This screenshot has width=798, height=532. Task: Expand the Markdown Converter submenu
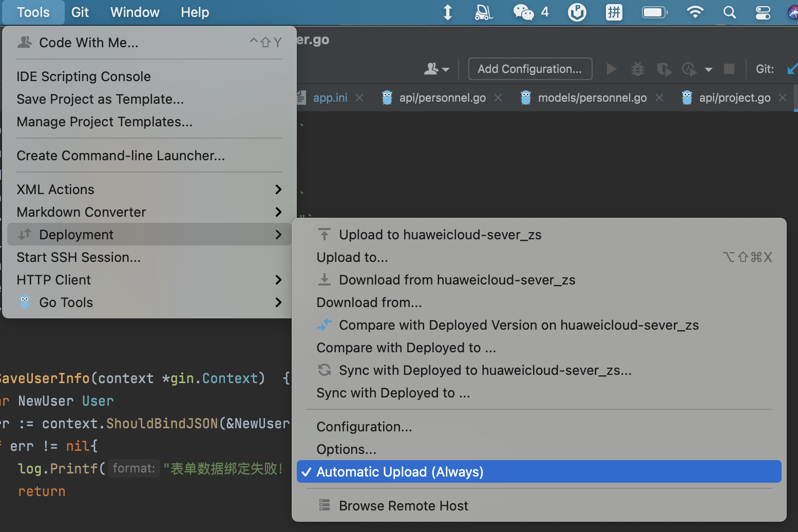click(x=149, y=212)
